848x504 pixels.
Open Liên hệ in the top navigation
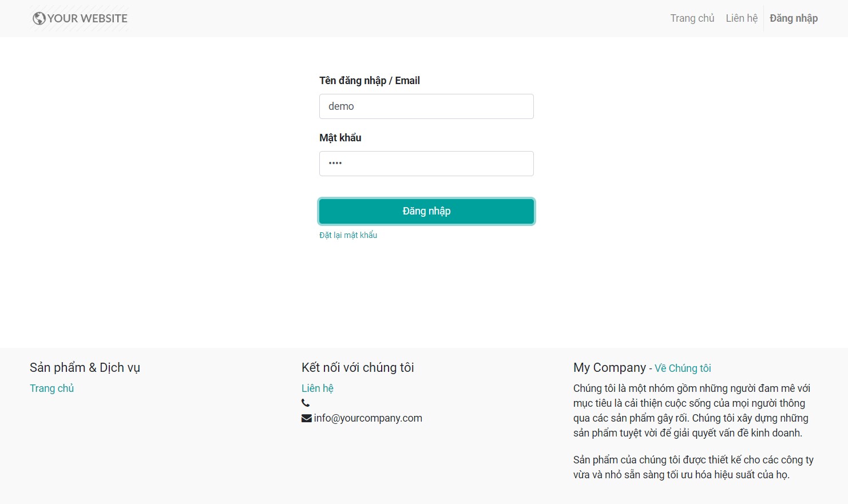click(742, 18)
